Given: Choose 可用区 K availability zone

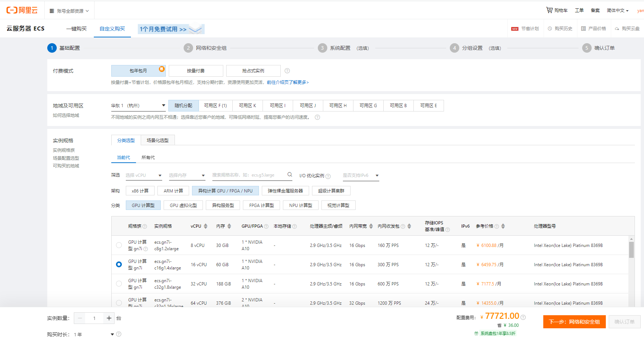Looking at the screenshot, I should click(x=248, y=106).
